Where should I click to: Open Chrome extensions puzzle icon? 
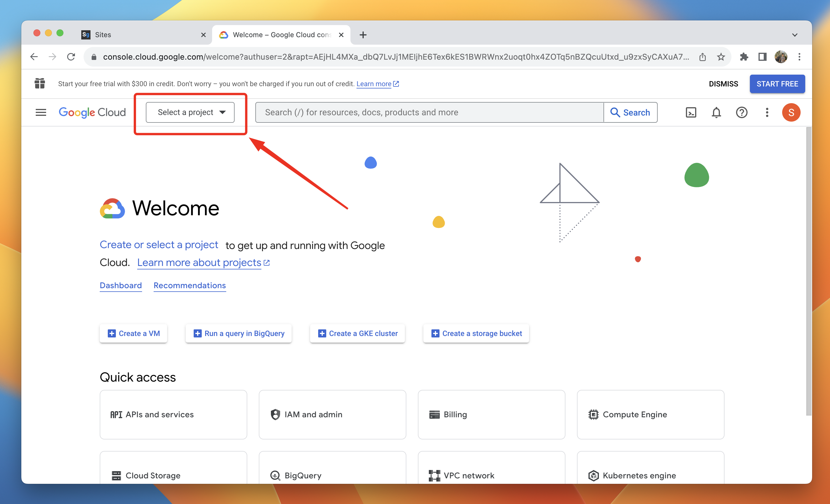[x=744, y=57]
